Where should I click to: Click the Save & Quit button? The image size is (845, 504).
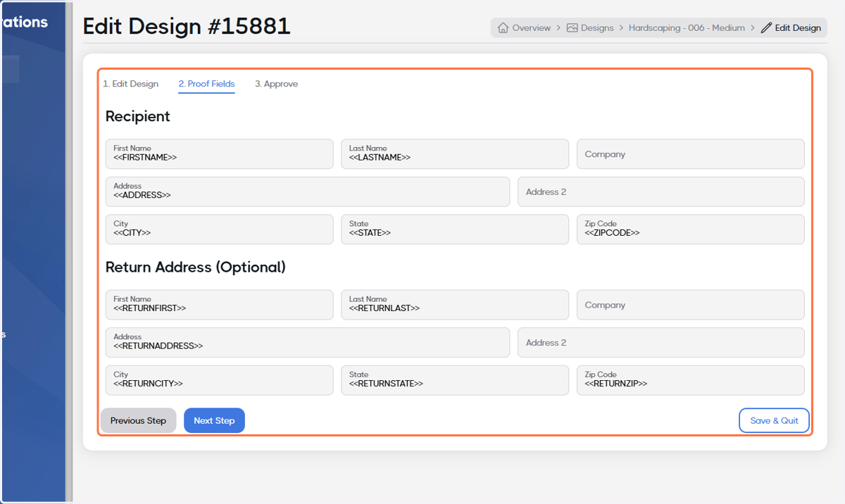(x=774, y=420)
